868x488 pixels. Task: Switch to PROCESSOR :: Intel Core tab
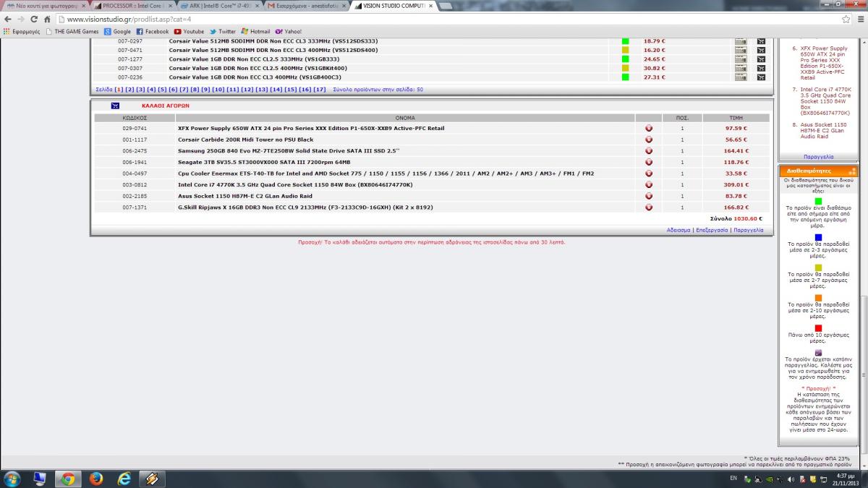pos(132,6)
